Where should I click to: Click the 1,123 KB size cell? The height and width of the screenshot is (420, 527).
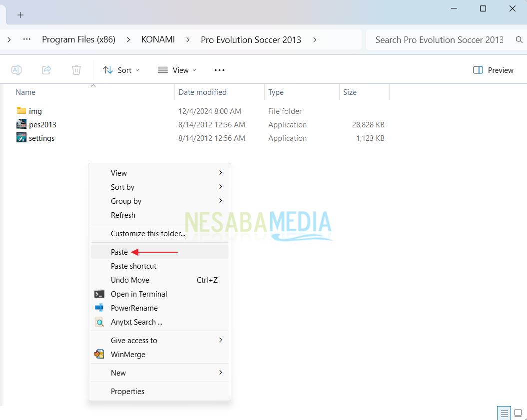click(370, 138)
